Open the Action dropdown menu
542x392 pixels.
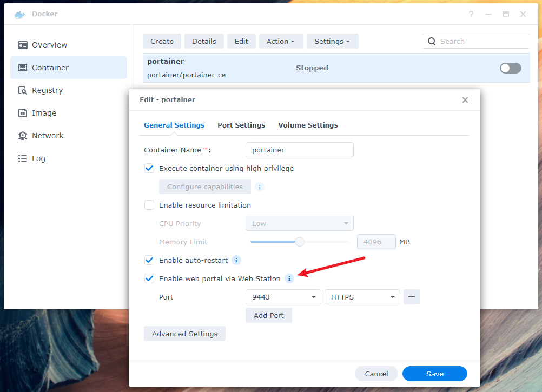(x=281, y=42)
